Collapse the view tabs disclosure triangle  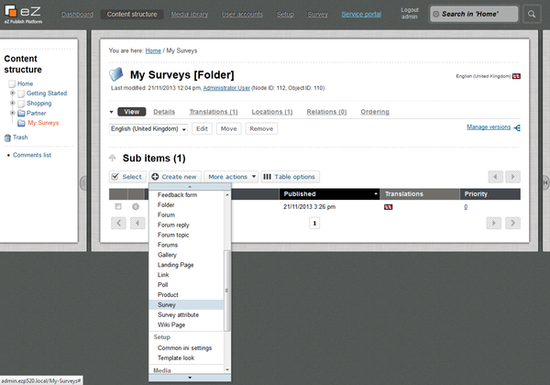pyautogui.click(x=111, y=112)
